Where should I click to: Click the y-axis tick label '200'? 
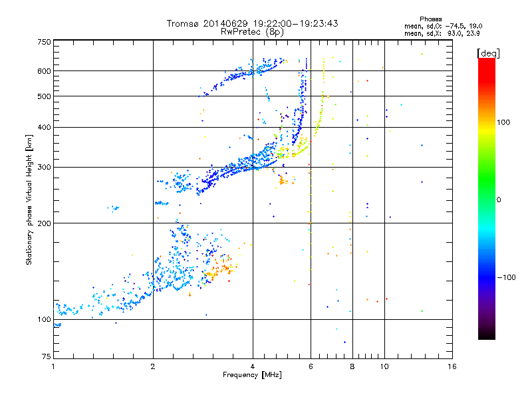(x=44, y=223)
